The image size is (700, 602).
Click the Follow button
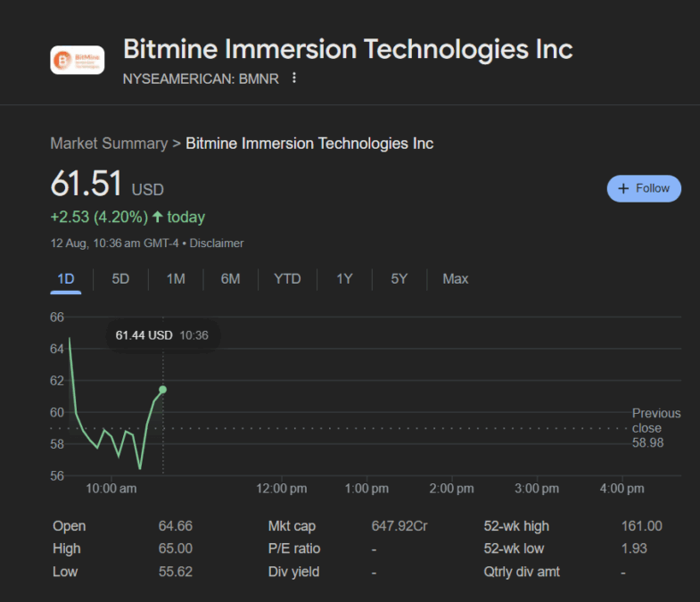pyautogui.click(x=644, y=188)
